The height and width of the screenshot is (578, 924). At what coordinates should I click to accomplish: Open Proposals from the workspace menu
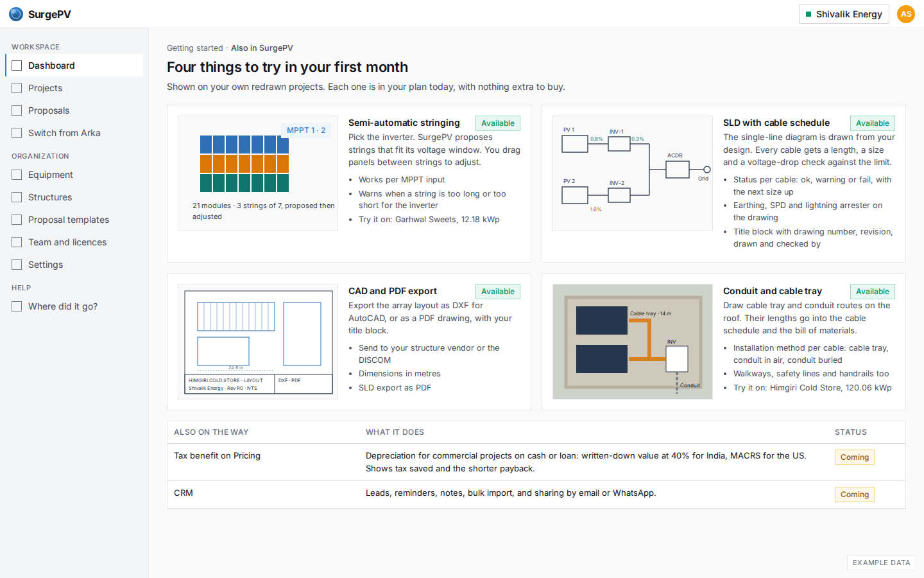[74, 110]
